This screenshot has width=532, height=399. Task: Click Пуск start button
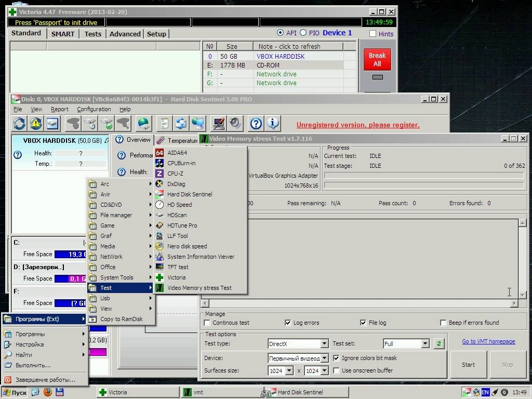pos(15,393)
